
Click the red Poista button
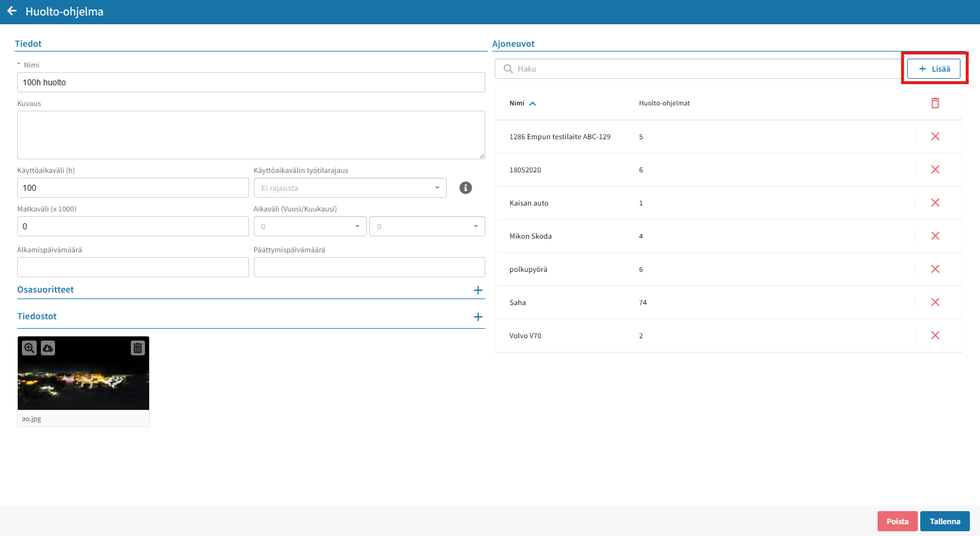pyautogui.click(x=897, y=521)
